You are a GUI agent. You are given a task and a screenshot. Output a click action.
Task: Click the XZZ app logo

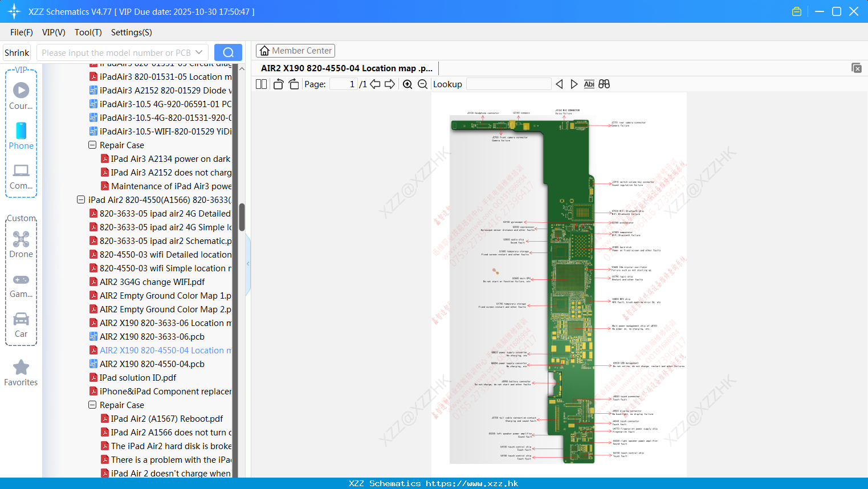pos(14,11)
